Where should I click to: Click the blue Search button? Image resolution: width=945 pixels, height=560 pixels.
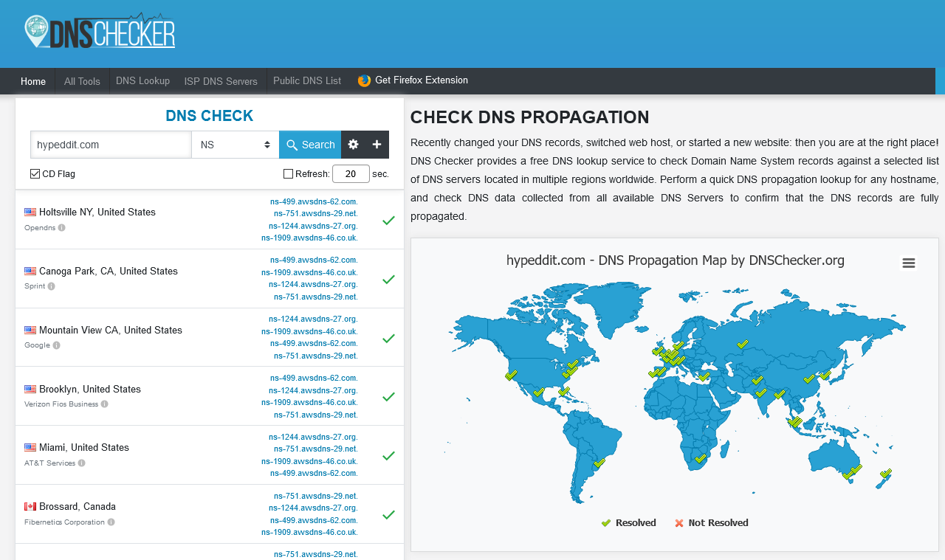click(x=310, y=145)
